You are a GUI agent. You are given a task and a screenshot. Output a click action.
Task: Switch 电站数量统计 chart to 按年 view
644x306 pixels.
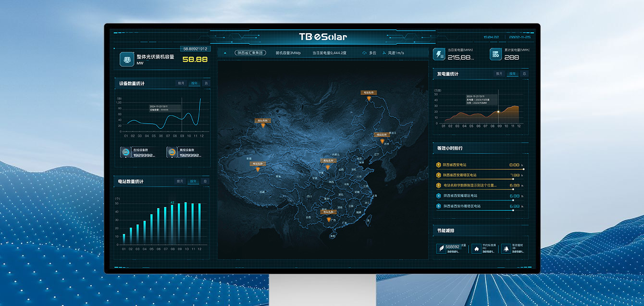[x=193, y=181]
